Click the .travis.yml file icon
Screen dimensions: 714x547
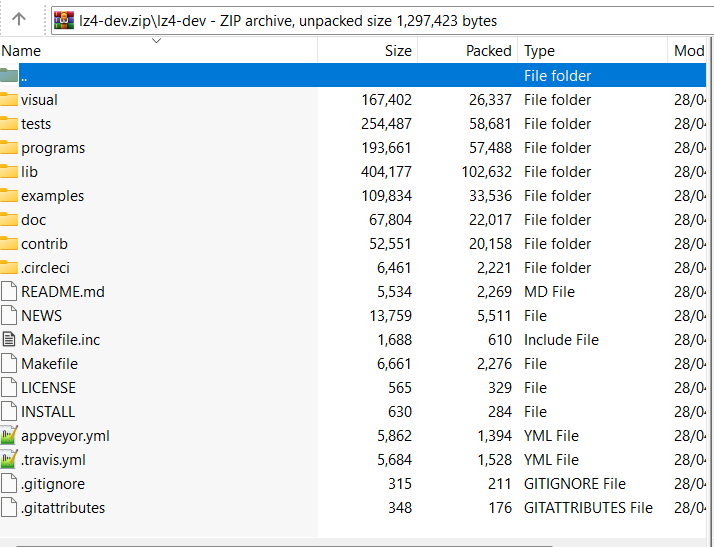(9, 460)
